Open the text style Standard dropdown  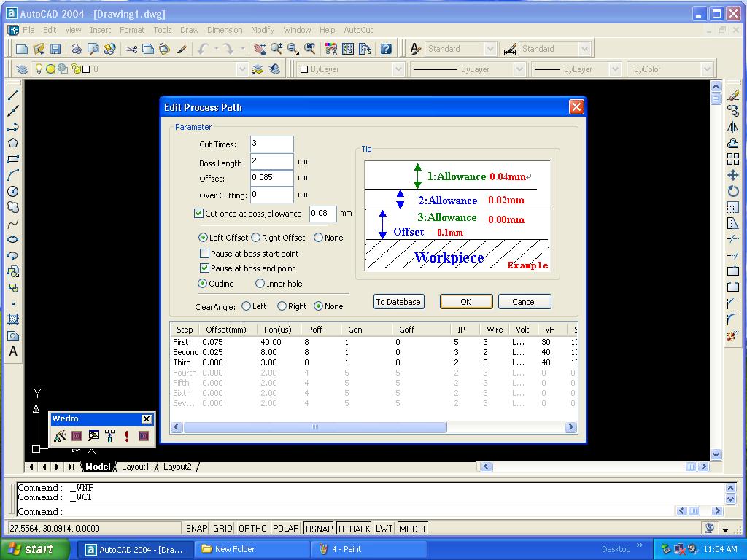pos(489,49)
